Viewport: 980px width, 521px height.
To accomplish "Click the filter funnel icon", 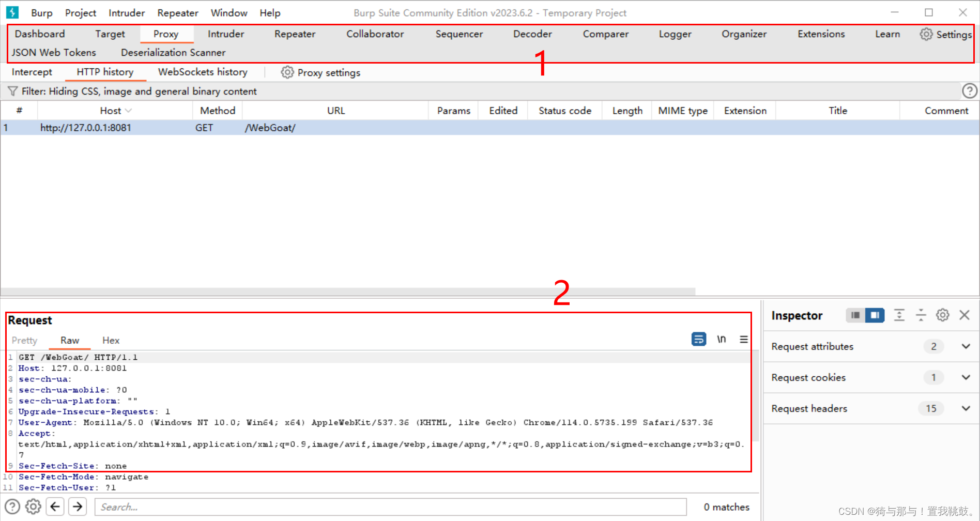I will (13, 91).
